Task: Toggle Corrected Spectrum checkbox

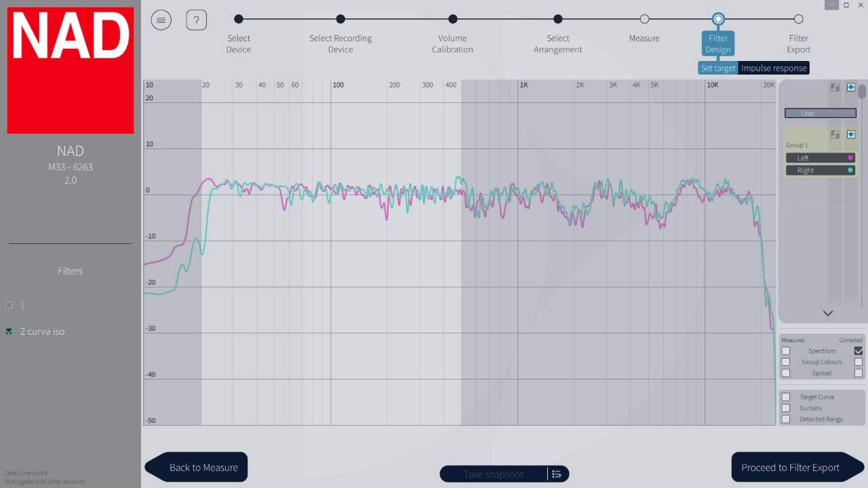Action: tap(859, 351)
